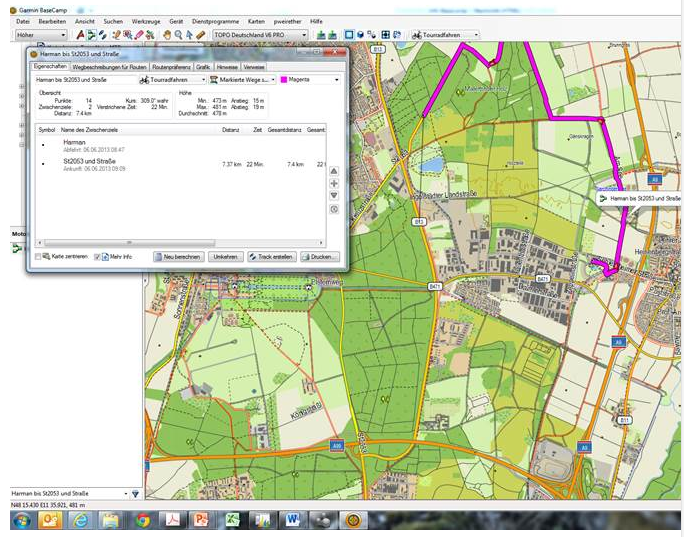This screenshot has width=684, height=537.
Task: Enable the Karte zentrieren checkbox
Action: [x=39, y=257]
